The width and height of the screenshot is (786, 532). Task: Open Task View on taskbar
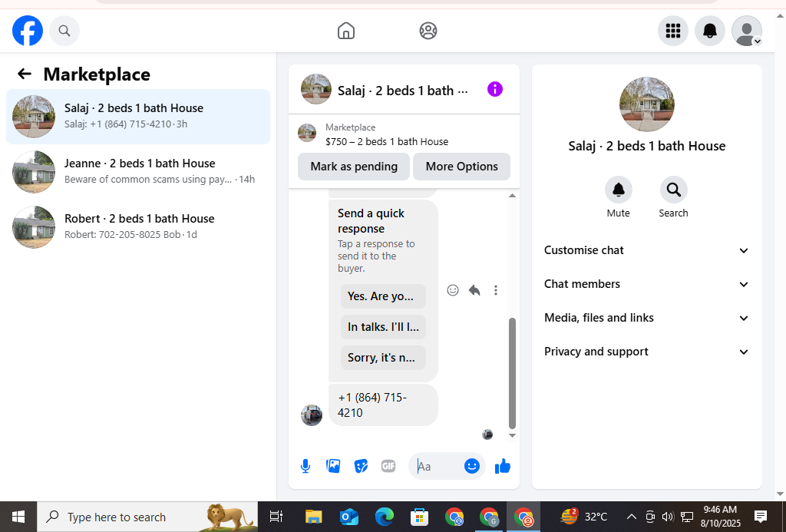click(276, 517)
